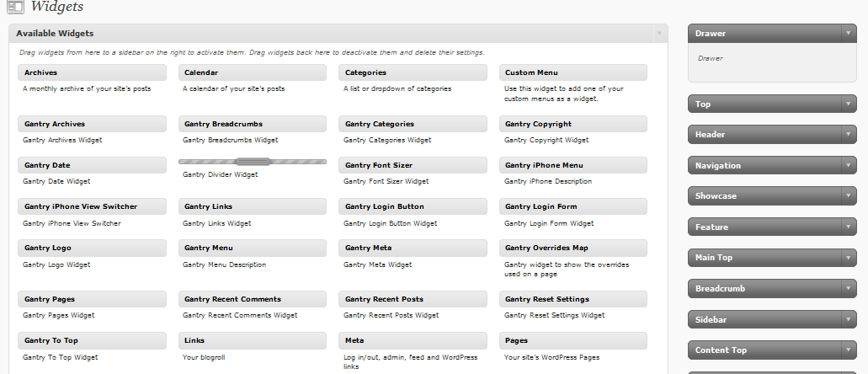Viewport: 868px width, 374px height.
Task: Open the Showcase sidebar header
Action: [772, 196]
